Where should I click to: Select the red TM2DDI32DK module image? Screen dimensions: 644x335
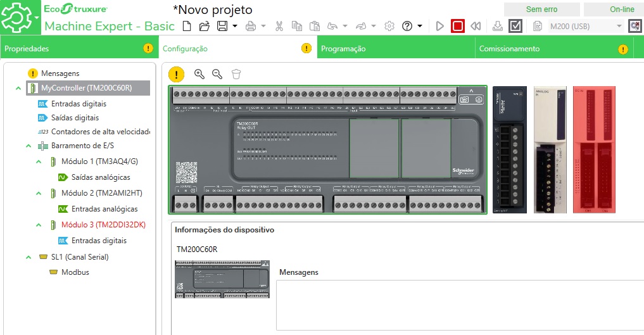pyautogui.click(x=593, y=149)
